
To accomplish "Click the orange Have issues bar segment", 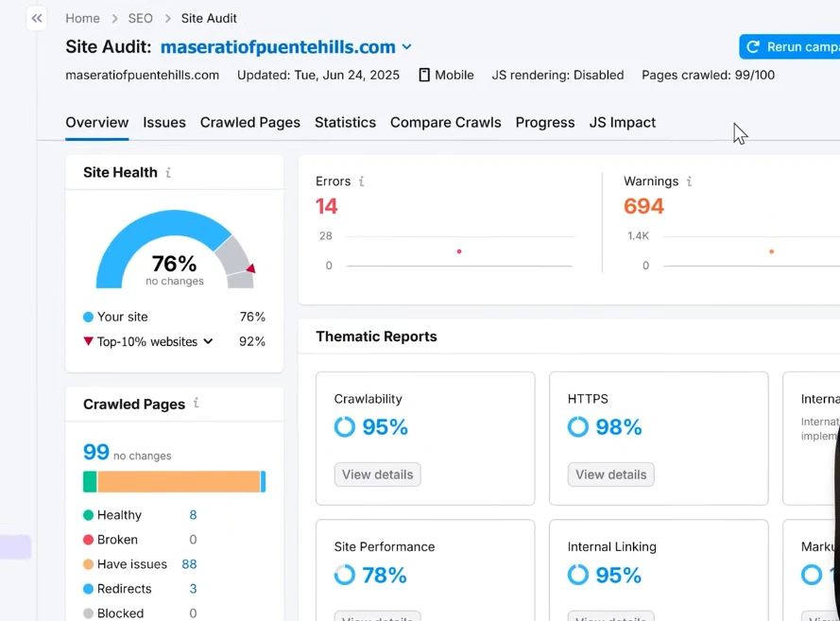I will pyautogui.click(x=179, y=481).
